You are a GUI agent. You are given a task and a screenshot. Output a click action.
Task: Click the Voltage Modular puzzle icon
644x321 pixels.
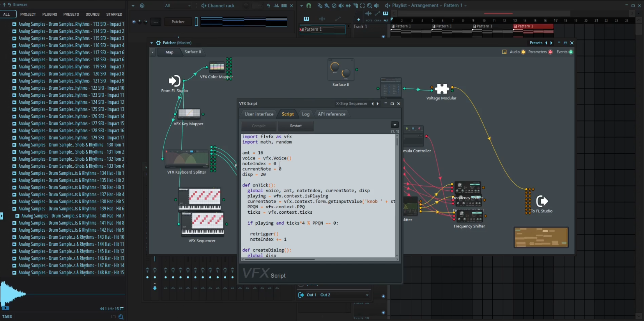[441, 89]
